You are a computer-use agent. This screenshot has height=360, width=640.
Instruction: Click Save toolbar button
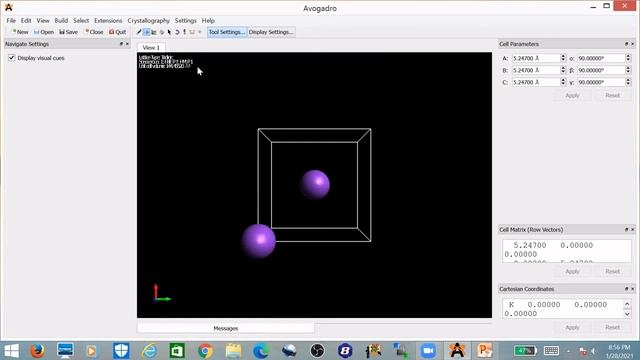(x=68, y=32)
